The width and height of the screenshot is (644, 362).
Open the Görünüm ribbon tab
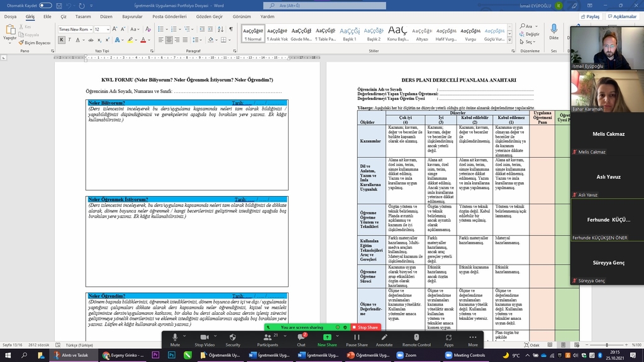click(x=242, y=17)
